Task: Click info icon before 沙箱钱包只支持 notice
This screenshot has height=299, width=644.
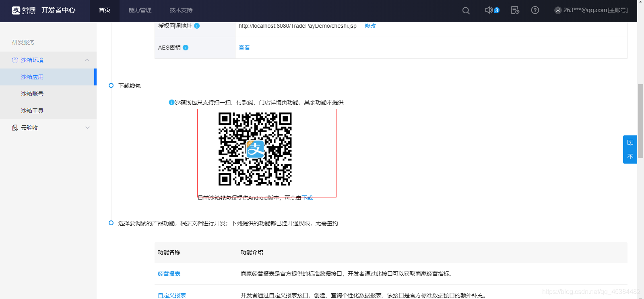Action: point(171,102)
